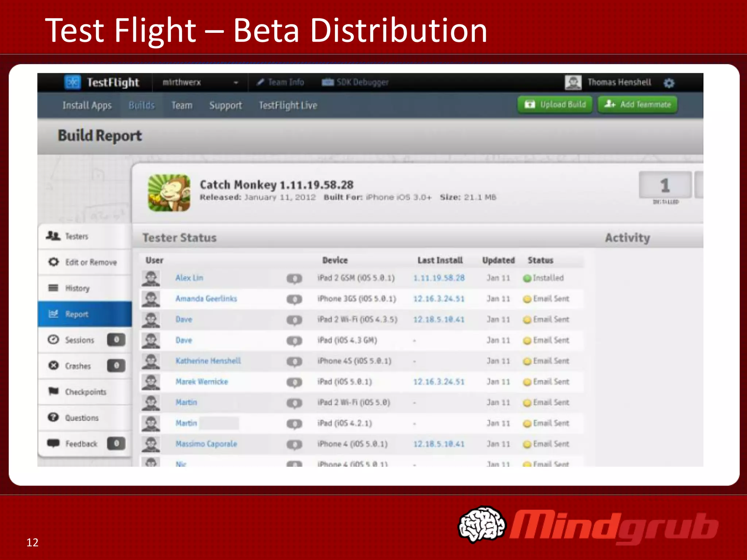Click the build count box showing 1
Screen dimensions: 747x560
click(665, 185)
